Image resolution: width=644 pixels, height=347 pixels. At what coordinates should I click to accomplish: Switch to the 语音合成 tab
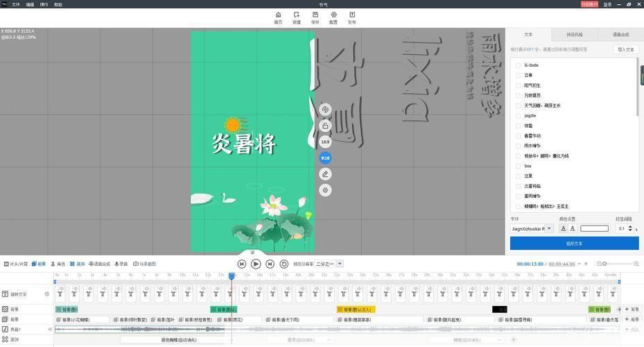point(620,35)
